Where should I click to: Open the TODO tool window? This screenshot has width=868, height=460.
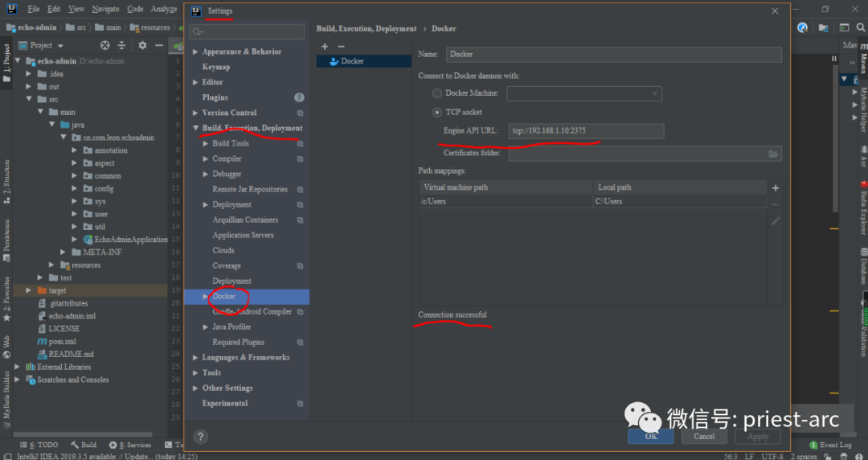click(x=39, y=445)
